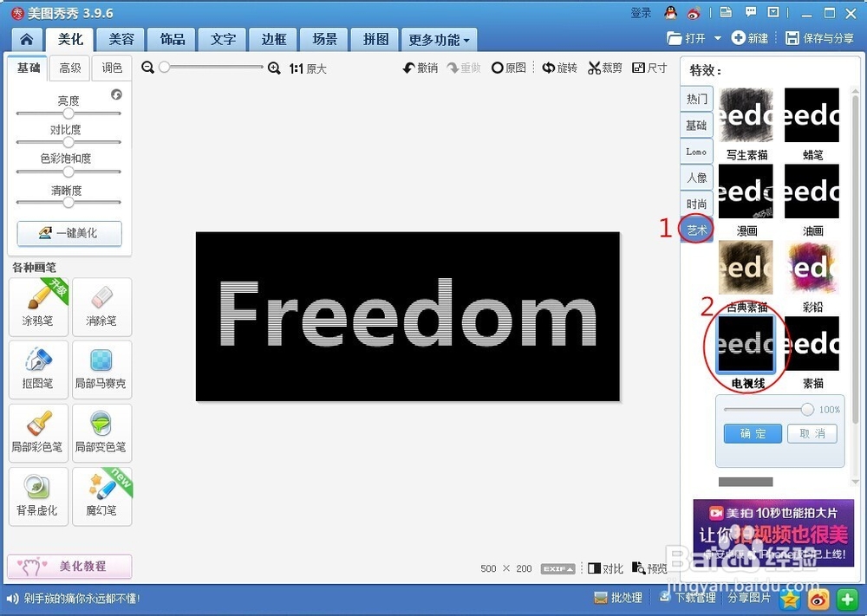Viewport: 867px width, 616px height.
Task: Select the 消除笔 eraser tool
Action: (x=101, y=307)
